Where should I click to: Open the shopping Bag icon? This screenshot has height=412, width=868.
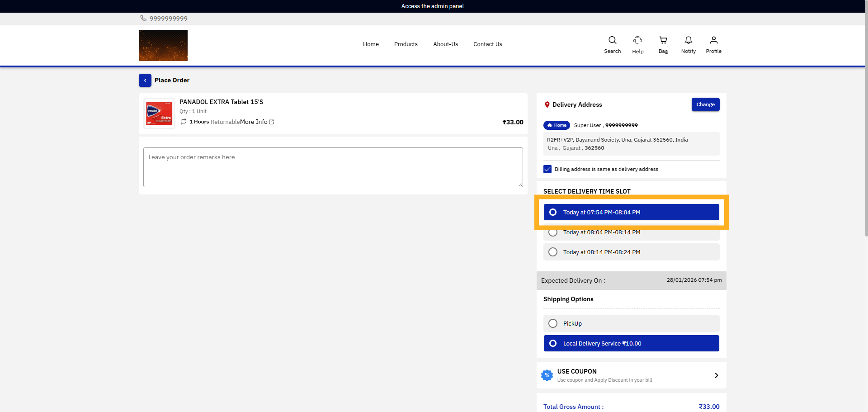pyautogui.click(x=663, y=40)
